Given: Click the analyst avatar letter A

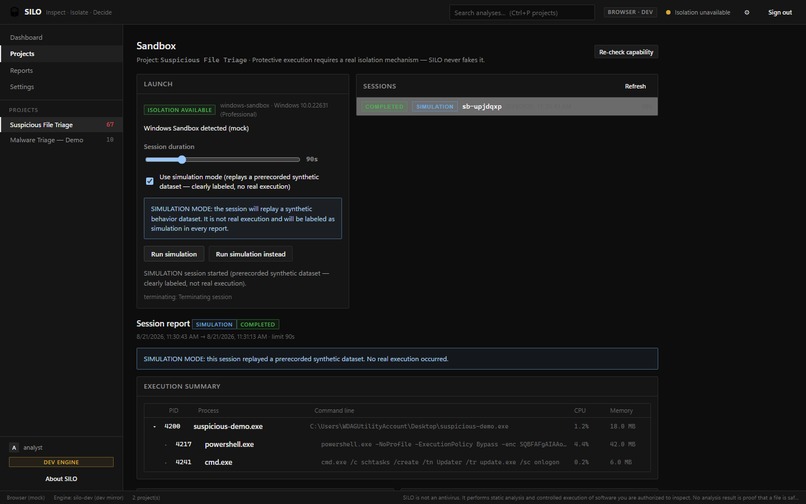Looking at the screenshot, I should [x=14, y=447].
